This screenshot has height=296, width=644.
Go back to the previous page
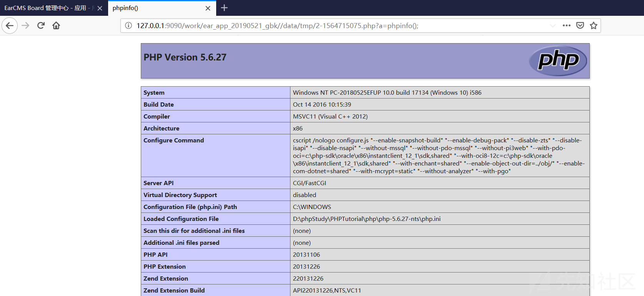coord(10,26)
